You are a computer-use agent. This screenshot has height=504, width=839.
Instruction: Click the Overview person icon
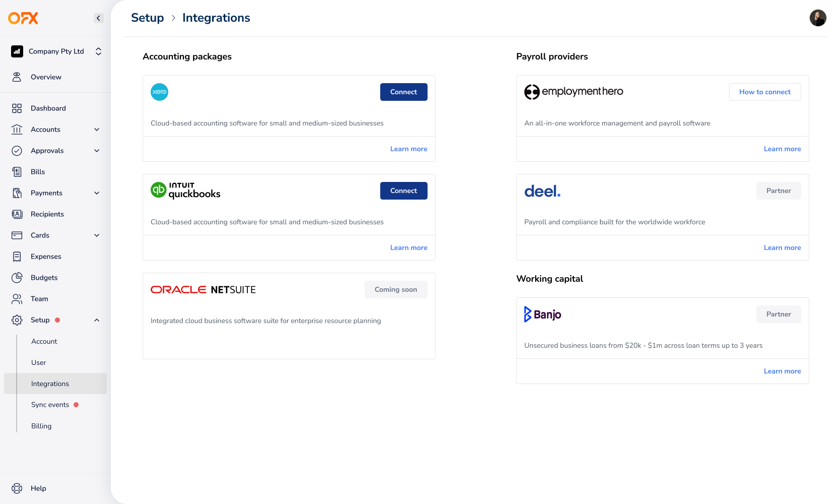[17, 77]
